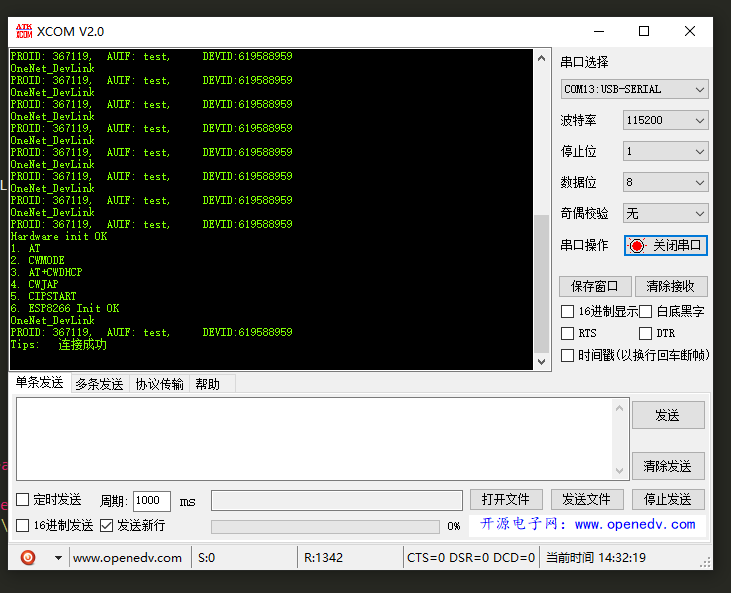
Task: Click the 'Hardware init OK' log line
Action: [x=59, y=236]
